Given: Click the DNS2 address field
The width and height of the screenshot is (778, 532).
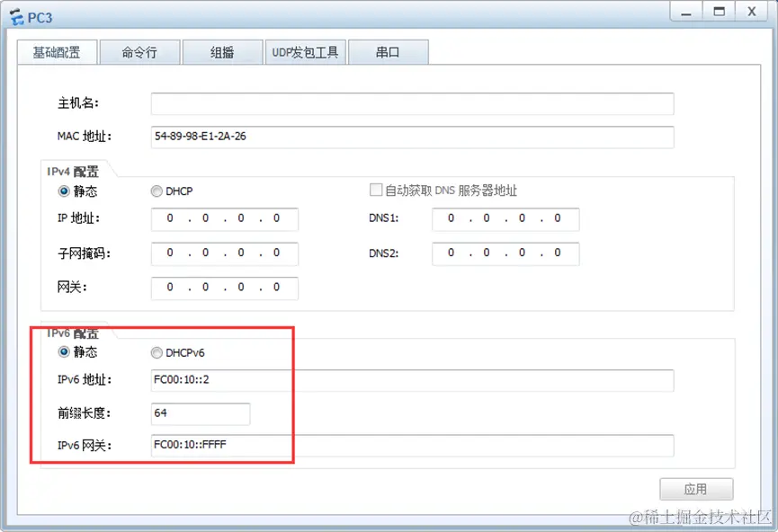Looking at the screenshot, I should pos(505,253).
